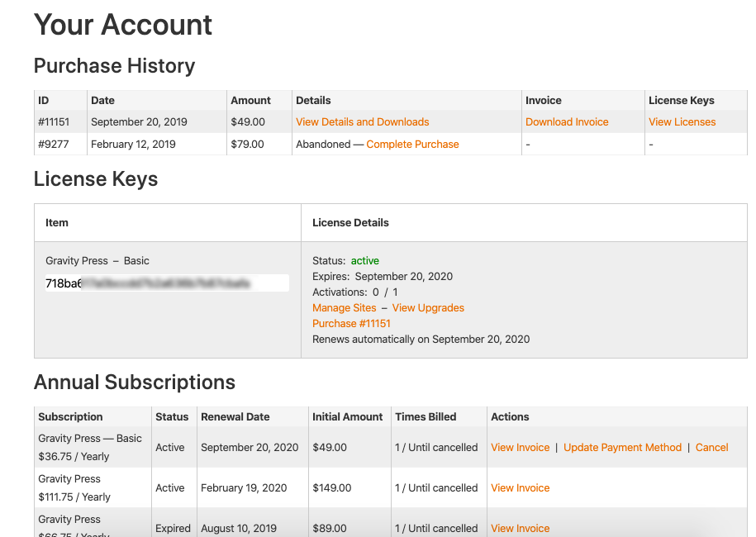Click Gravity Press – Basic item name
The width and height of the screenshot is (756, 537).
pos(97,261)
